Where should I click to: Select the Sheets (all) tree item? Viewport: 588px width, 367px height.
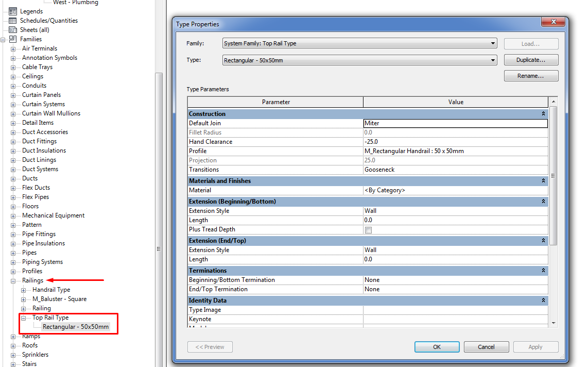pos(34,30)
